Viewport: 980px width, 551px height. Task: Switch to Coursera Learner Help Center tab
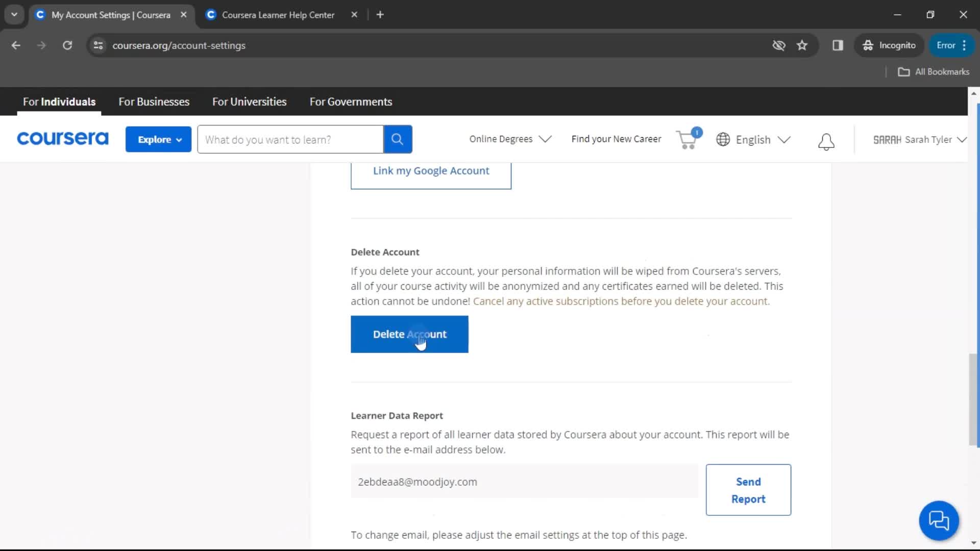pos(278,15)
